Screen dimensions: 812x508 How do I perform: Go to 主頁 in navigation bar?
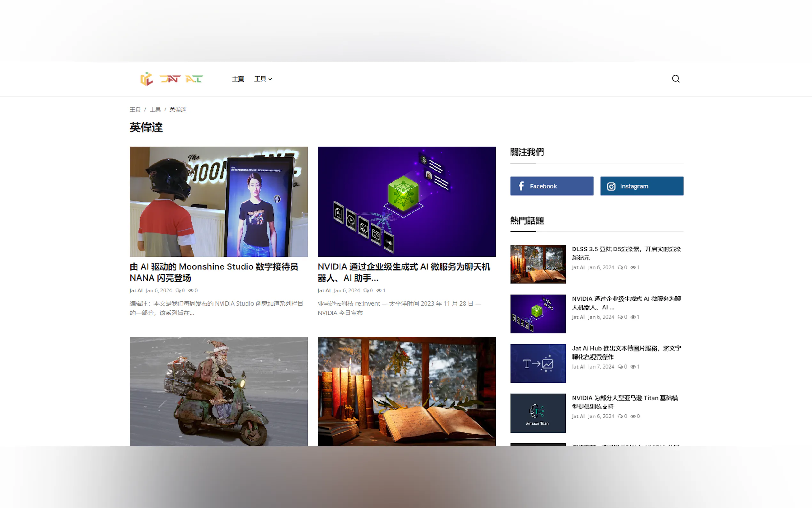click(238, 79)
